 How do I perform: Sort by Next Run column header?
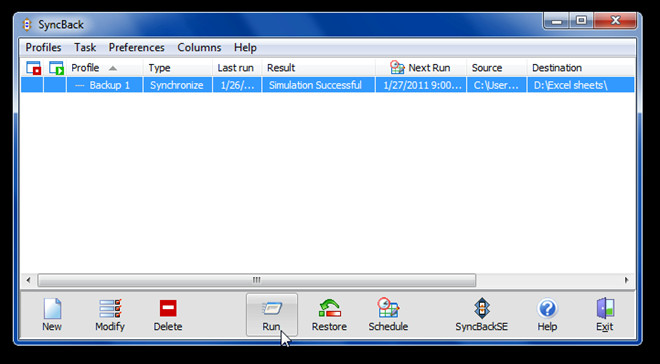tap(420, 68)
